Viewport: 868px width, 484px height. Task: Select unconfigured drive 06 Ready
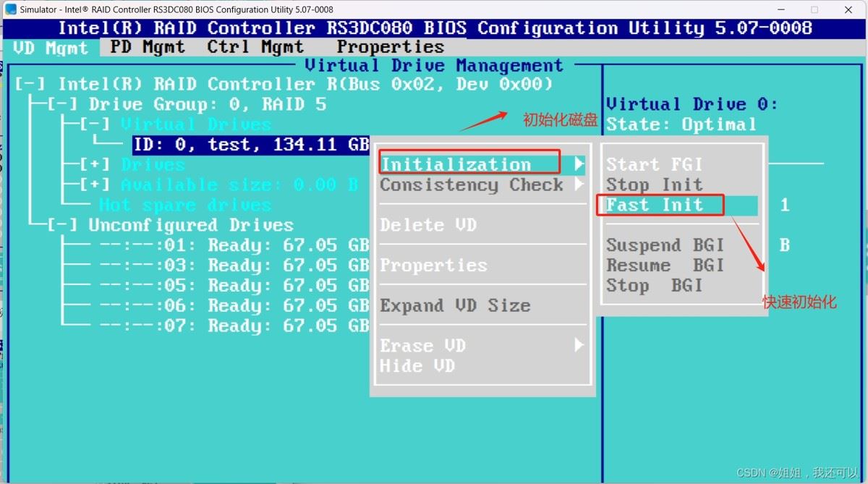(x=234, y=306)
